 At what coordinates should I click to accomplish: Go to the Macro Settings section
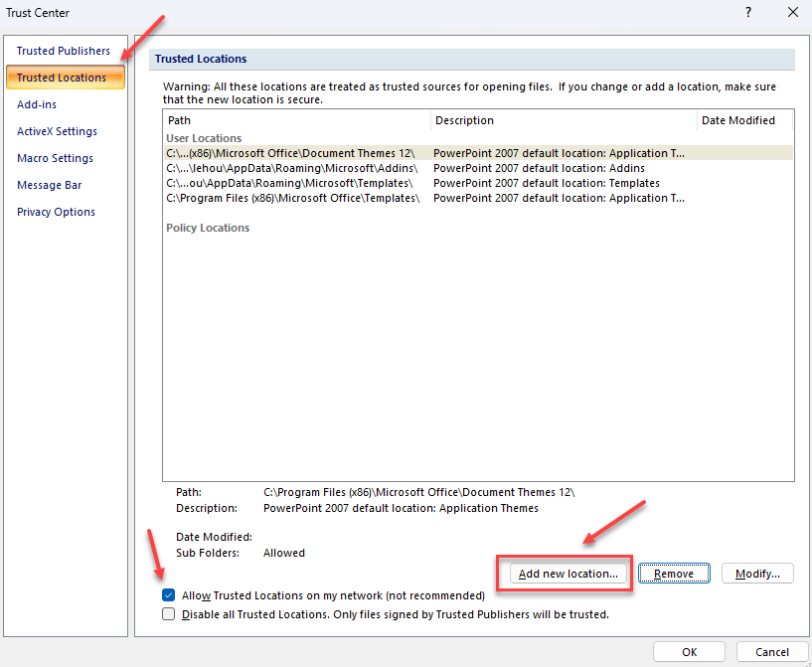55,158
